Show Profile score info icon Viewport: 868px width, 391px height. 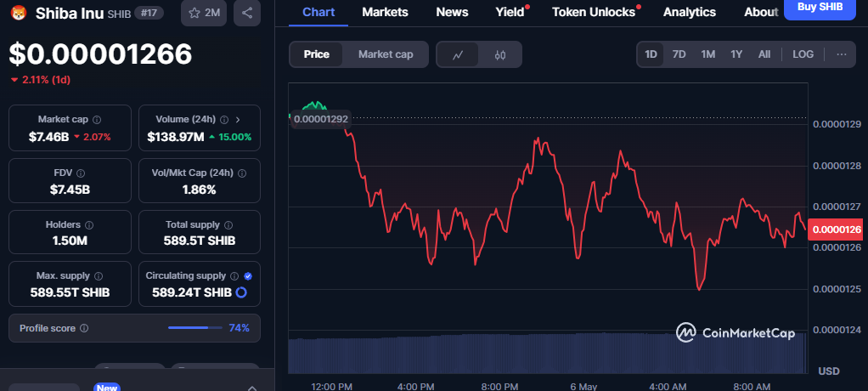pos(84,328)
